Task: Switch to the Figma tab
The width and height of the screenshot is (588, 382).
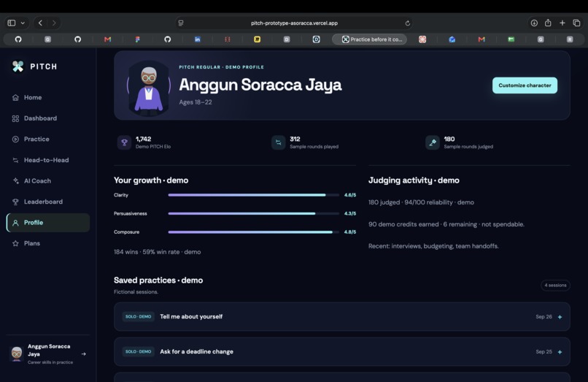Action: 137,39
